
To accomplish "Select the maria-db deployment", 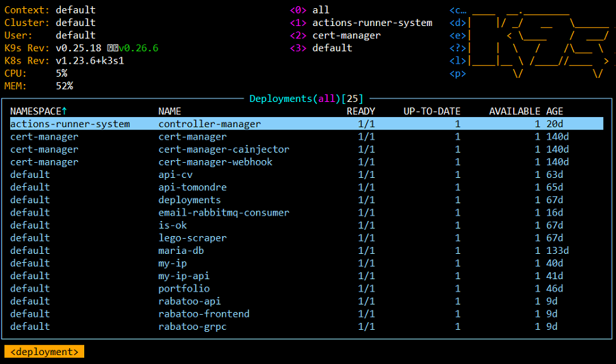I will pyautogui.click(x=307, y=250).
